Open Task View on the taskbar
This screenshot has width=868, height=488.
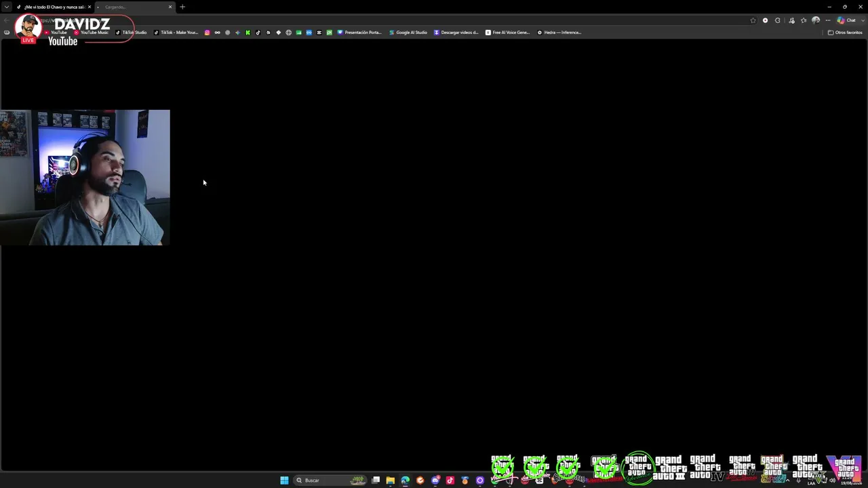[x=376, y=481]
